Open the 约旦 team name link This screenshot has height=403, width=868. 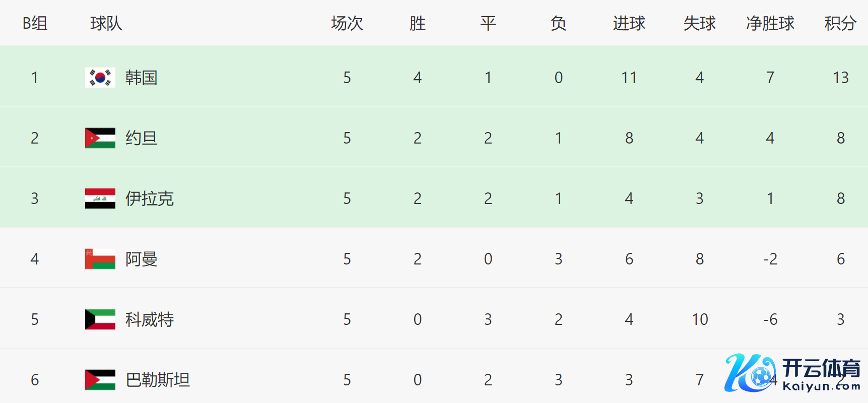tap(141, 138)
